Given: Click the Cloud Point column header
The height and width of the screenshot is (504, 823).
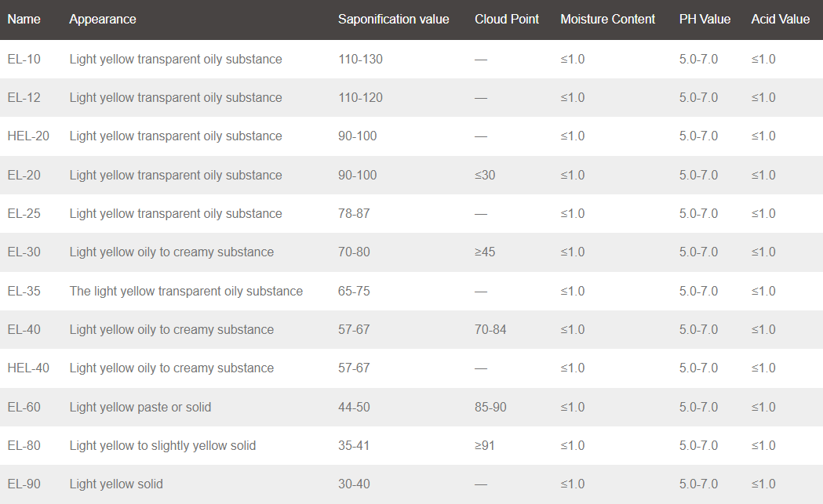Looking at the screenshot, I should [x=507, y=20].
